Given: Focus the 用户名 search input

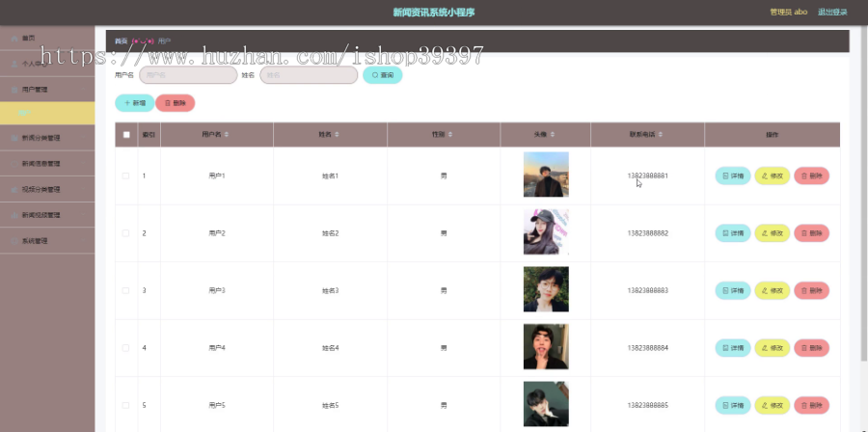Looking at the screenshot, I should click(x=188, y=75).
